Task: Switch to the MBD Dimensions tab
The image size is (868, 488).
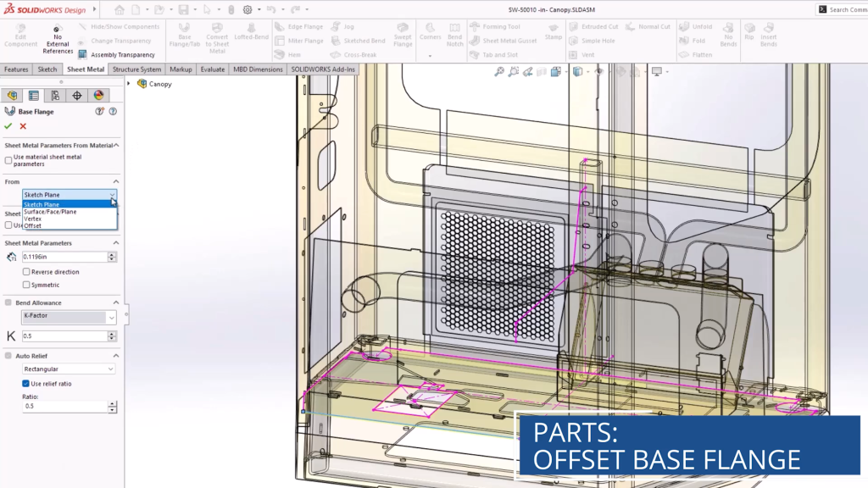Action: (258, 69)
